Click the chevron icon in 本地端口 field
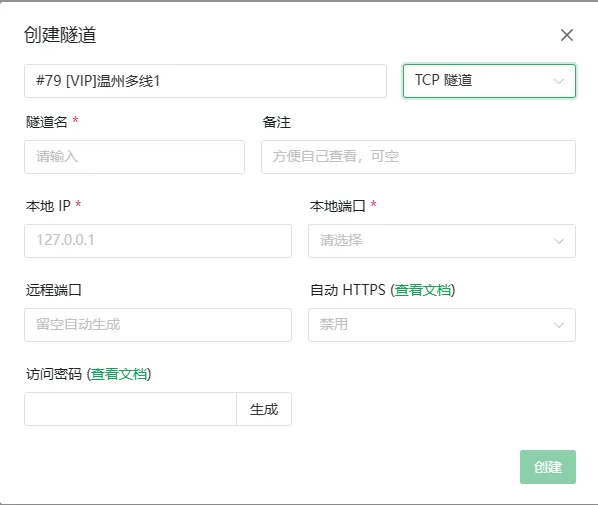Viewport: 598px width, 505px height. [559, 241]
